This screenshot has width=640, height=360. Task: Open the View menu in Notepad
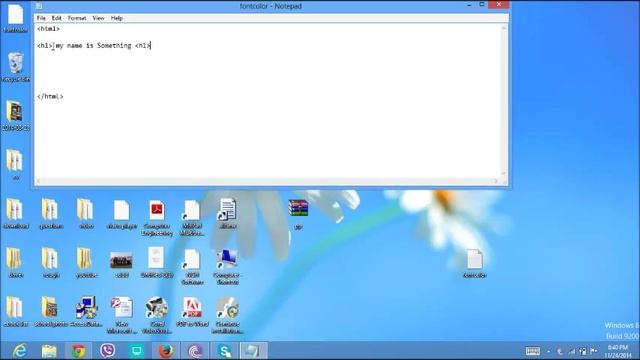[x=98, y=18]
